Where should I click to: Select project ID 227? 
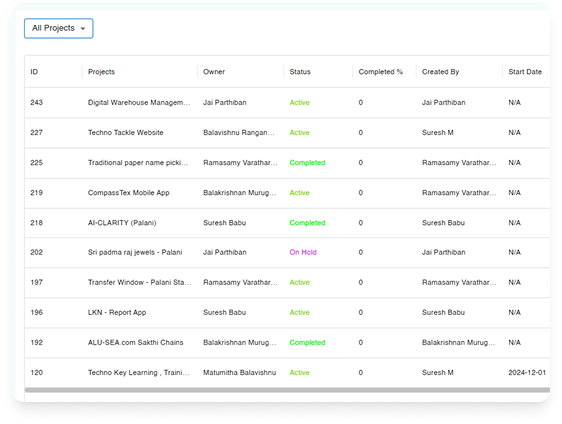point(37,133)
